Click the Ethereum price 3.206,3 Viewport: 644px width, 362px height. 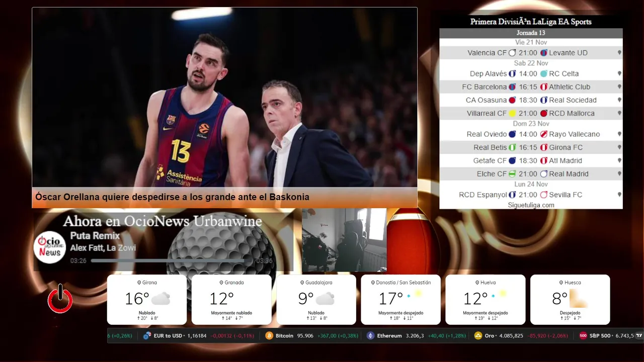[415, 336]
